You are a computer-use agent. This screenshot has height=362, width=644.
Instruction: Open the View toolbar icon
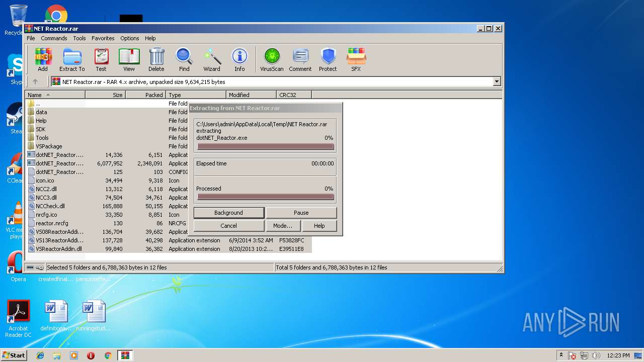point(129,60)
